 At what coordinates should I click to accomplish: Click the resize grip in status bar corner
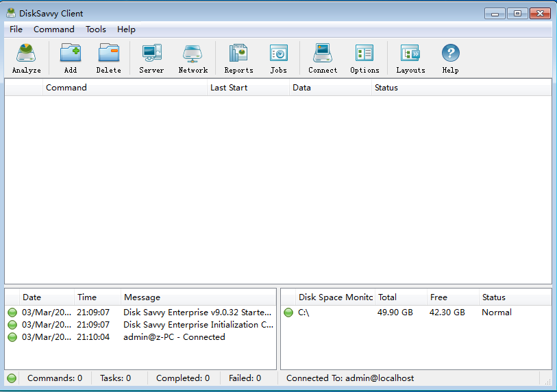[547, 381]
